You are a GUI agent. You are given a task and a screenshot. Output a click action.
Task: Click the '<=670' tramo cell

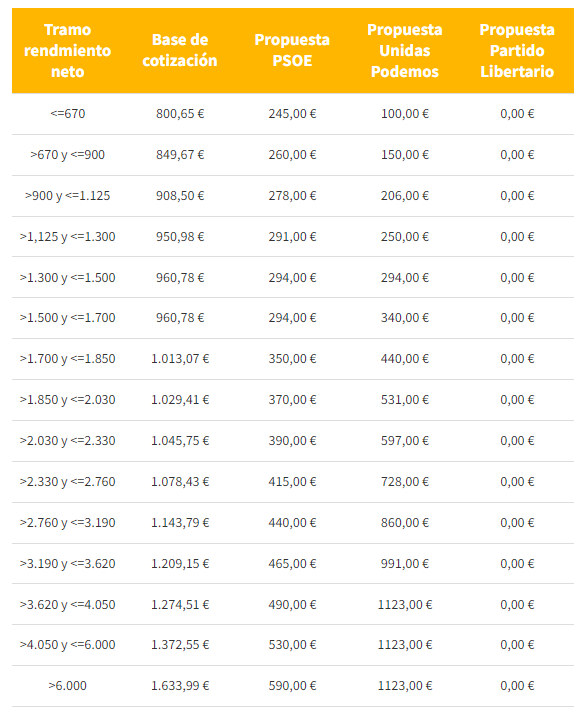[68, 113]
